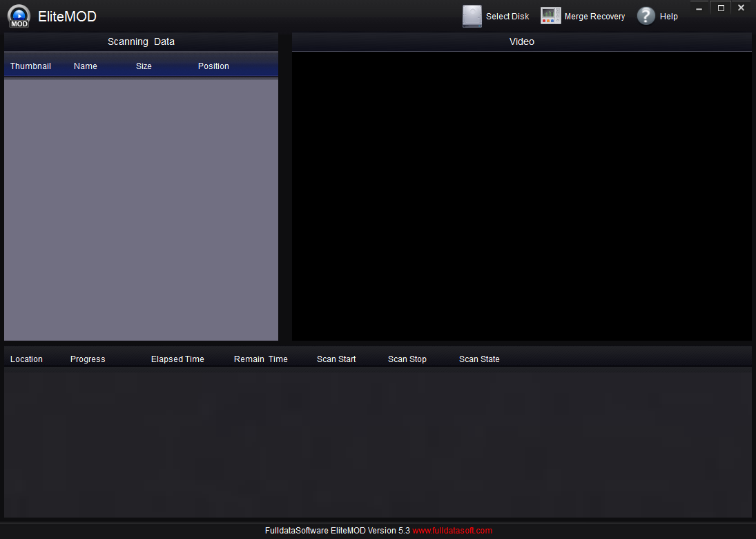This screenshot has height=539, width=756.
Task: Open the Select Disk button label
Action: [507, 17]
